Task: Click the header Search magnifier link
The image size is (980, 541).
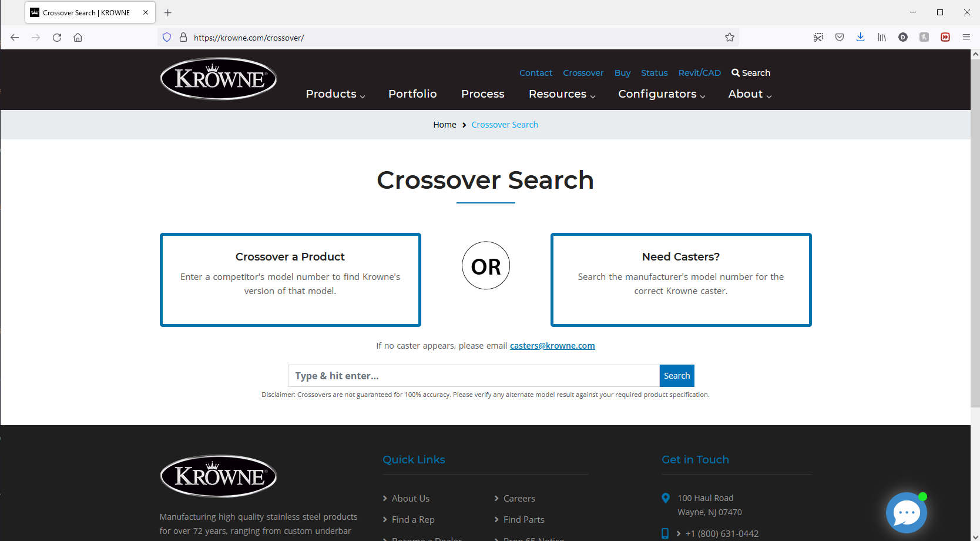Action: (x=751, y=73)
